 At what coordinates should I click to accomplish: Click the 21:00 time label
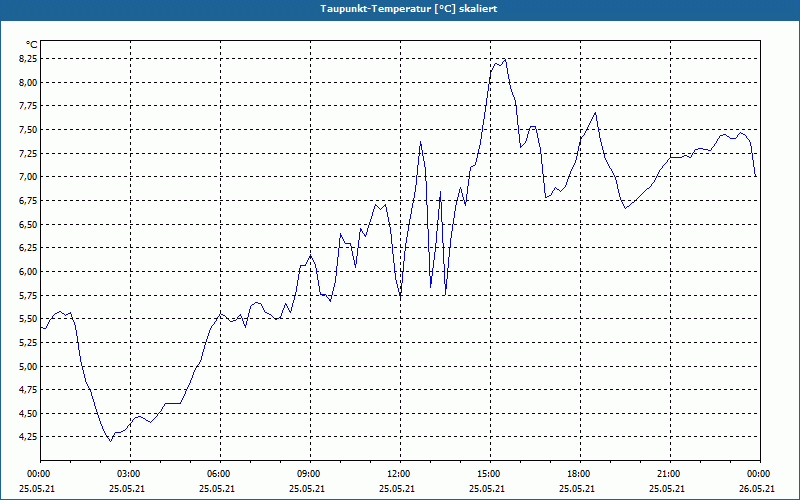click(670, 474)
